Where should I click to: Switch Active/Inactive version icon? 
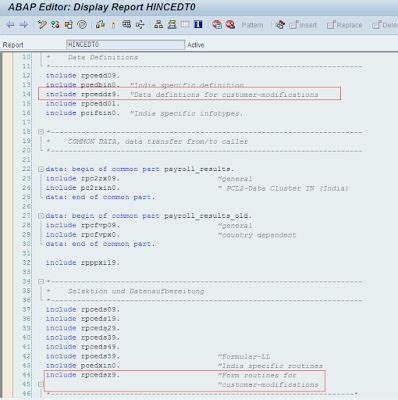click(55, 25)
